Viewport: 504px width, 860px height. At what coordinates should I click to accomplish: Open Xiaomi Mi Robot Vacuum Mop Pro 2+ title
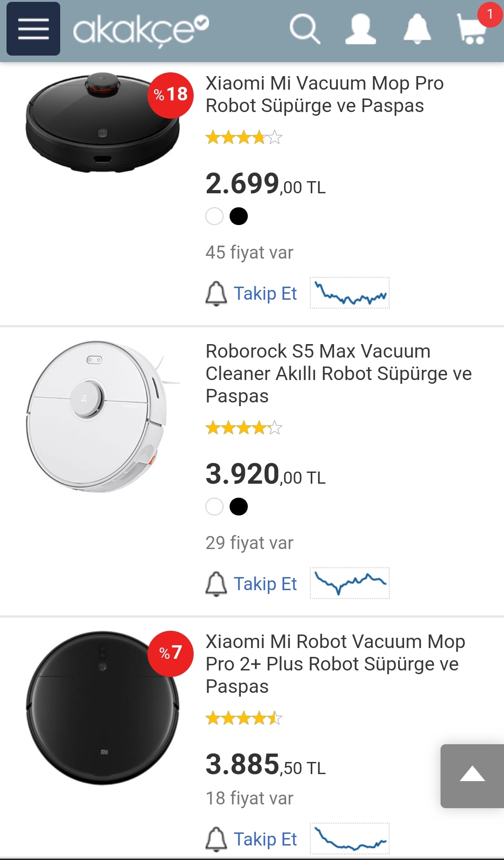pyautogui.click(x=335, y=664)
